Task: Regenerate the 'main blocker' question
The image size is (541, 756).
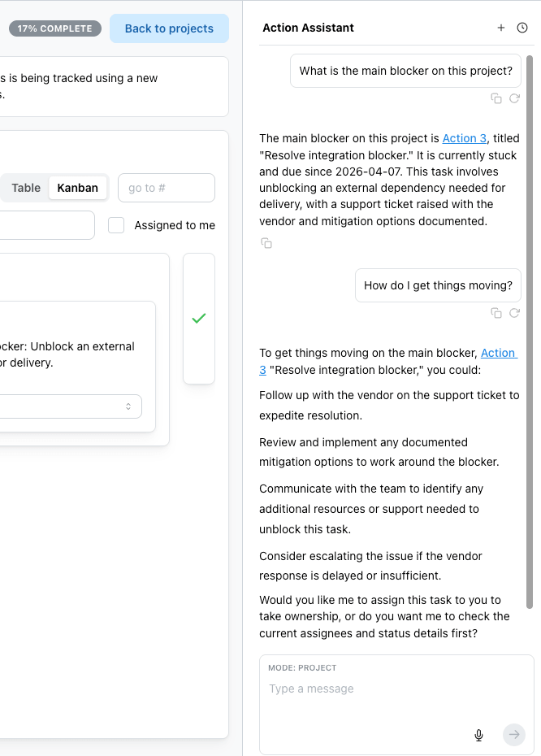Action: coord(514,98)
